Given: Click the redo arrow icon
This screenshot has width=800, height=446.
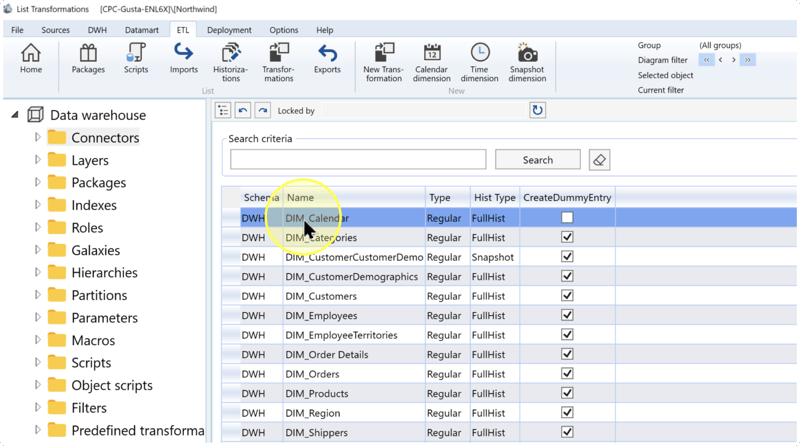Looking at the screenshot, I should click(x=263, y=110).
